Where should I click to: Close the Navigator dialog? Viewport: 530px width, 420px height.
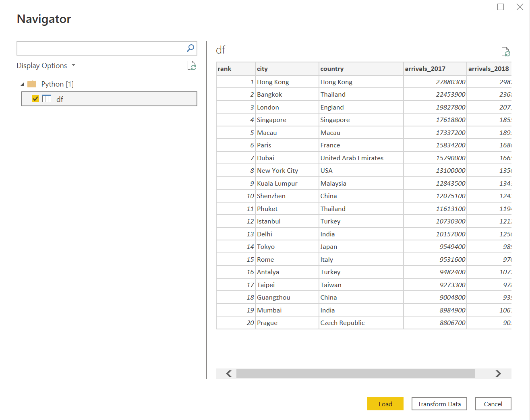(520, 7)
